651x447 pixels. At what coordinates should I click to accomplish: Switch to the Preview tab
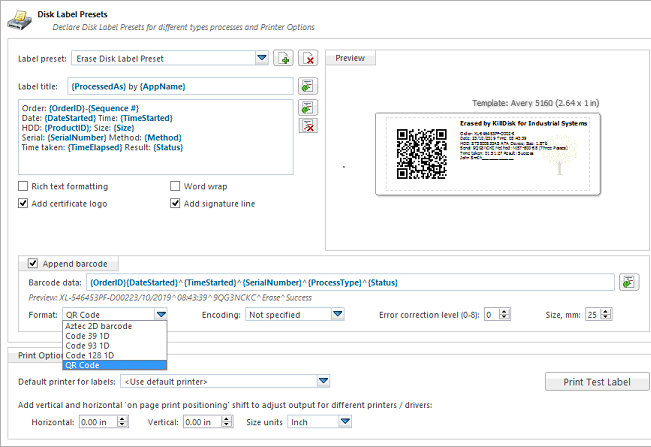pyautogui.click(x=350, y=58)
